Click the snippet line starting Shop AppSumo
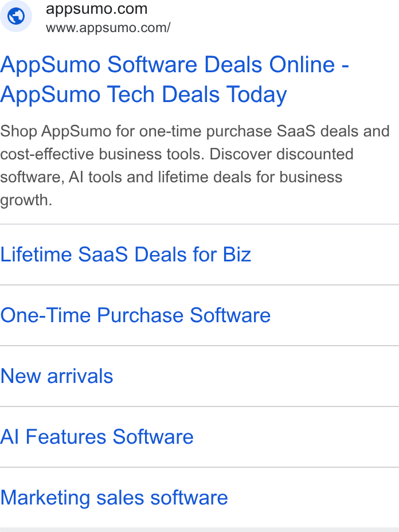The image size is (399, 532). tap(195, 131)
